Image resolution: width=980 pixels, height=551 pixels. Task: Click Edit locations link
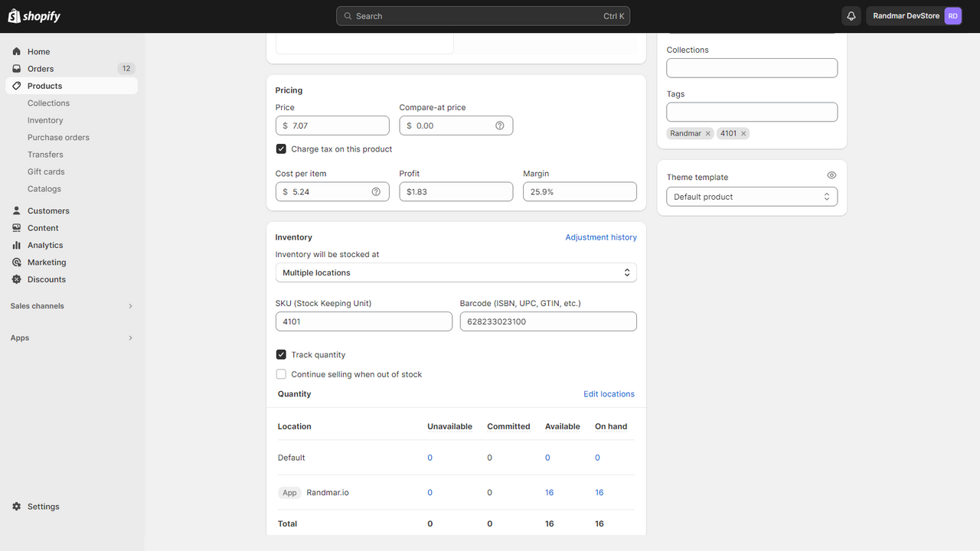609,394
